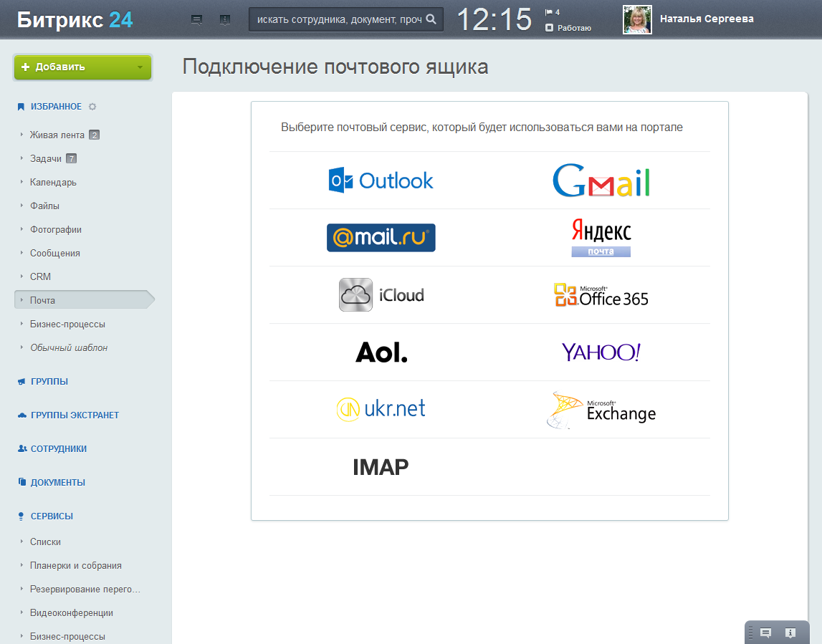Click the search magnifier icon
This screenshot has width=822, height=644.
click(x=431, y=19)
